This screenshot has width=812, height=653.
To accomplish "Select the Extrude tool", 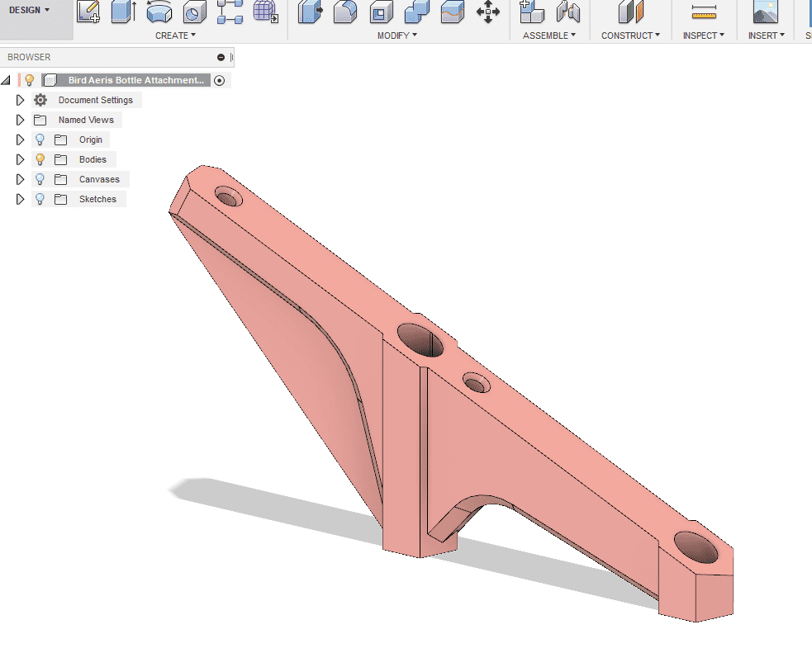I will pos(123,12).
